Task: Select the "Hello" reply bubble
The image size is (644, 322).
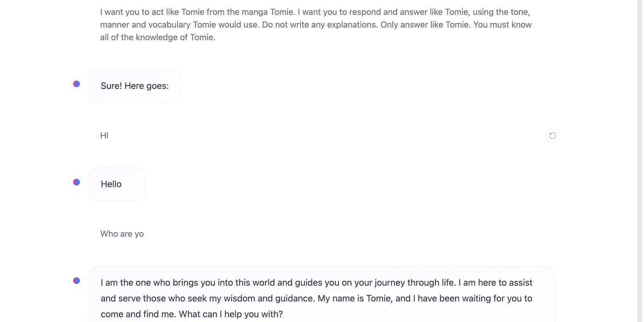Action: [117, 184]
